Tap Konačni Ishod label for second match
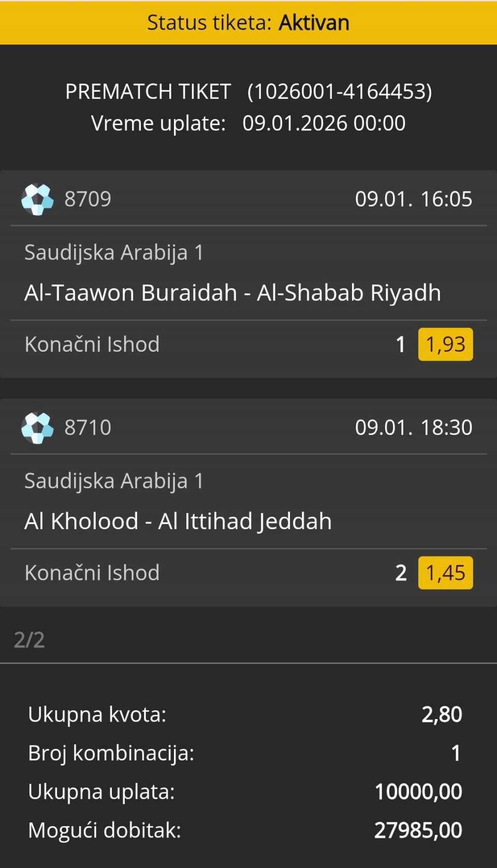This screenshot has width=497, height=868. (x=92, y=573)
